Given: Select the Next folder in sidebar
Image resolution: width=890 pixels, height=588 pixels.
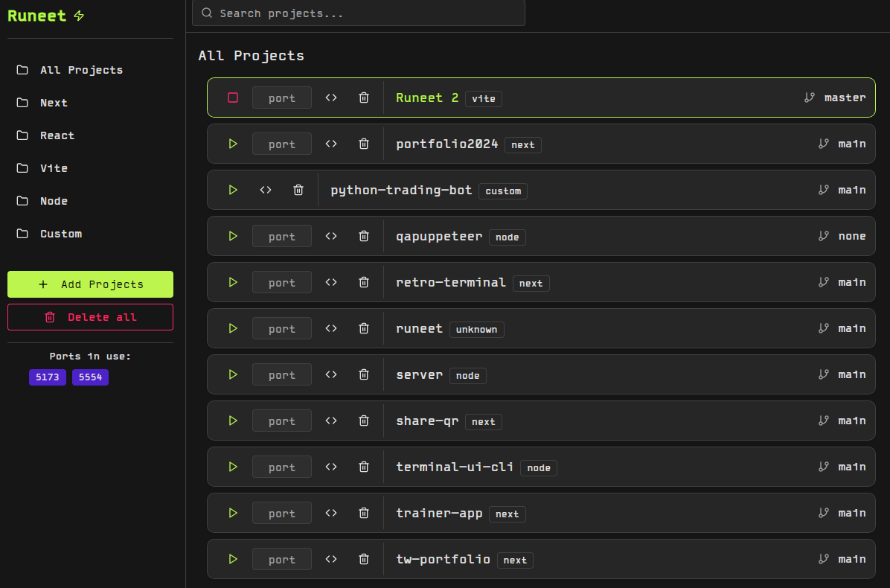Looking at the screenshot, I should pos(54,103).
